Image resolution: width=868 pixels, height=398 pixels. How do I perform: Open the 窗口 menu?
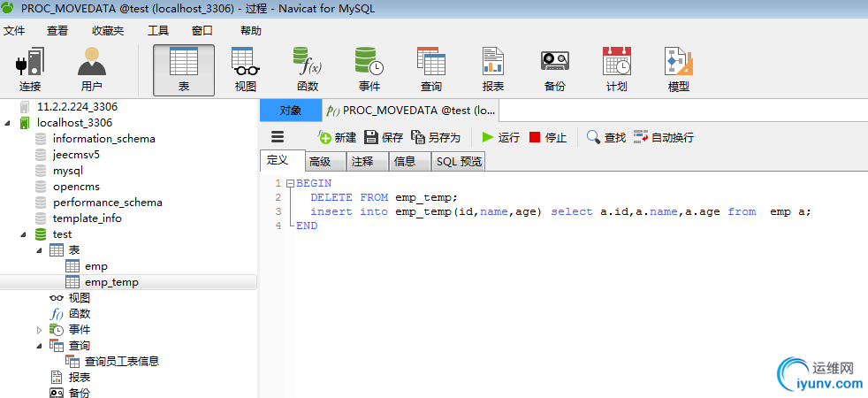point(202,31)
